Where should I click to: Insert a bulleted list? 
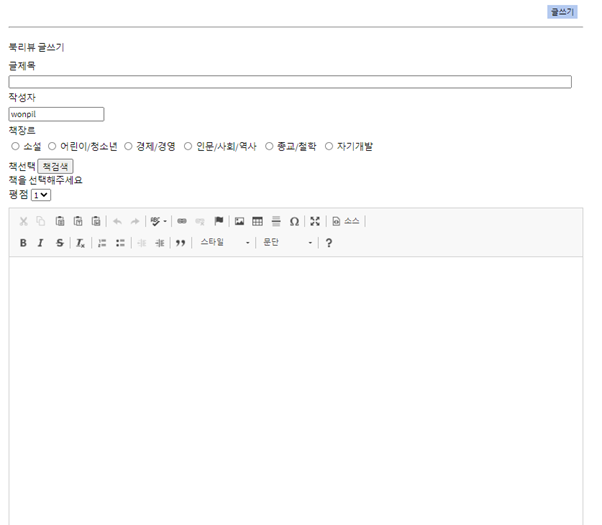[x=120, y=243]
